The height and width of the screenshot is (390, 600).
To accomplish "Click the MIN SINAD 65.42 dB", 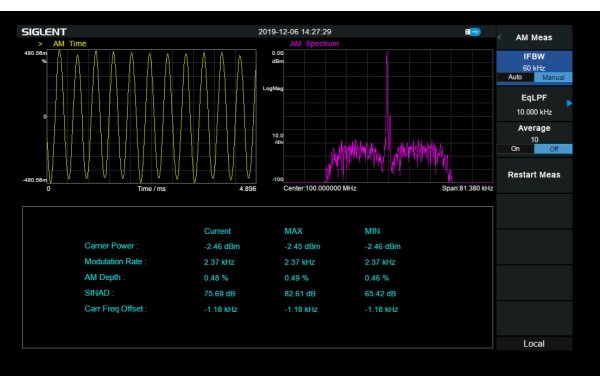I will (x=380, y=294).
